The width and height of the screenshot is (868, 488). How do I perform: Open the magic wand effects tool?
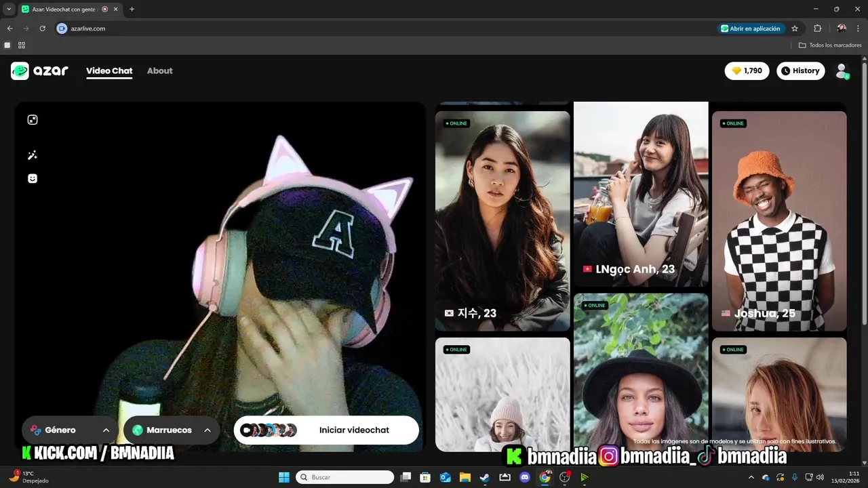pos(33,155)
